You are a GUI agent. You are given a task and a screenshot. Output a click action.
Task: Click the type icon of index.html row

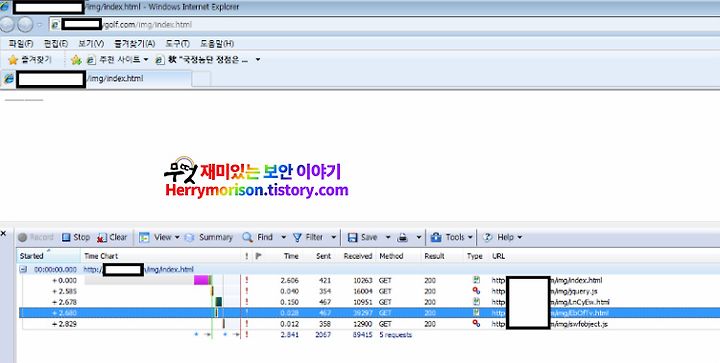tap(476, 280)
